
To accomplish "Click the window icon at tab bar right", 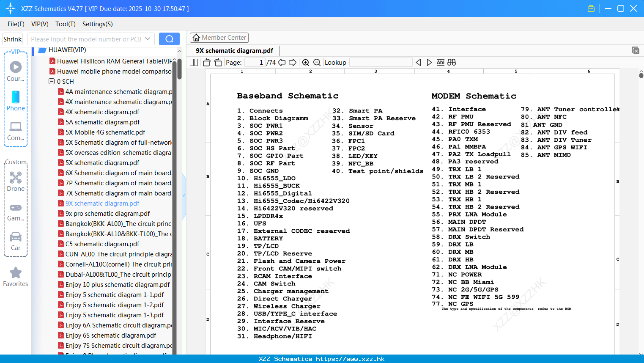I will [x=636, y=50].
